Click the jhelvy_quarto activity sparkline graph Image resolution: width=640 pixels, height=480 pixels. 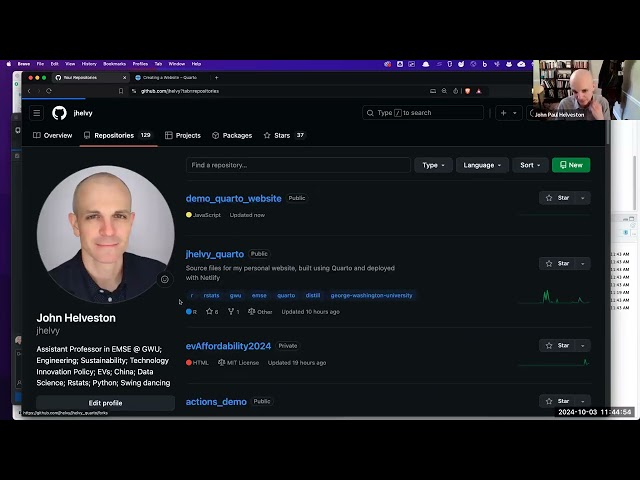click(554, 297)
